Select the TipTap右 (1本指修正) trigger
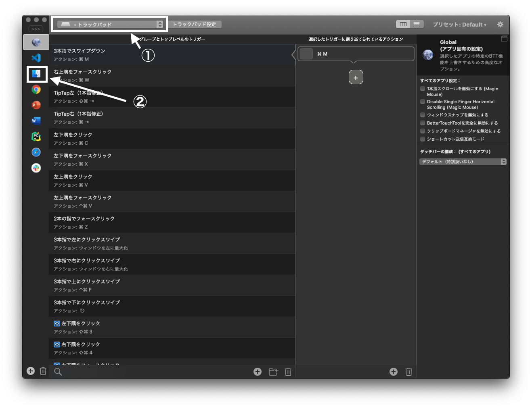The height and width of the screenshot is (408, 532). coord(172,118)
